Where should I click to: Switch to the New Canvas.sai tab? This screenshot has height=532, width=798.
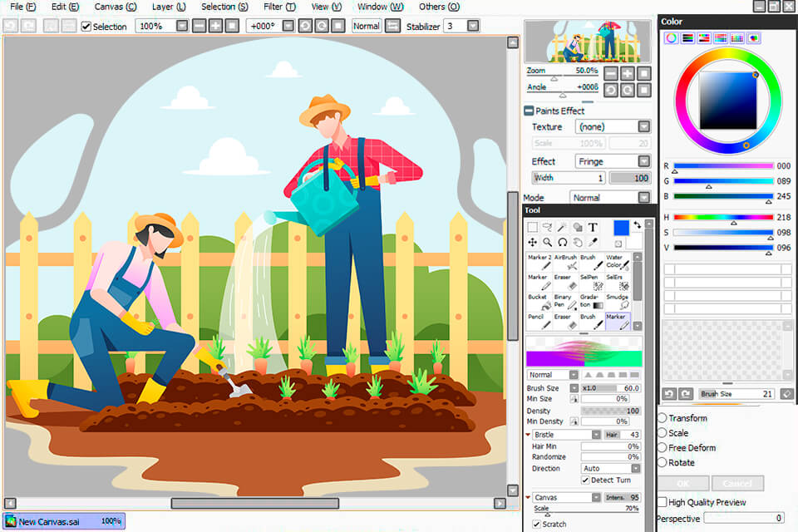[x=64, y=521]
